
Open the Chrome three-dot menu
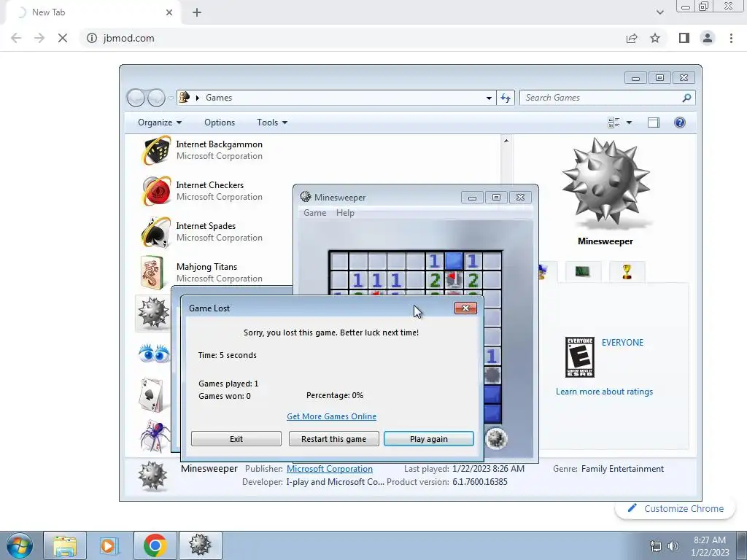[x=731, y=38]
